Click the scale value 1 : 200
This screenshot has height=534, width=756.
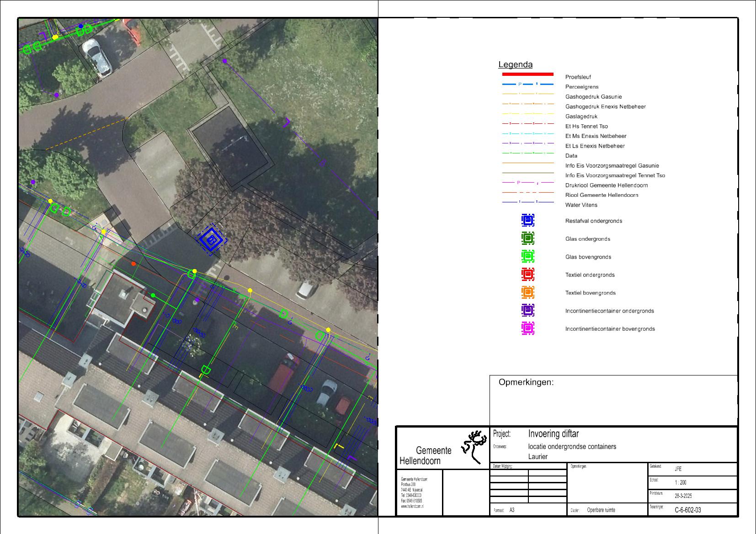coord(680,482)
